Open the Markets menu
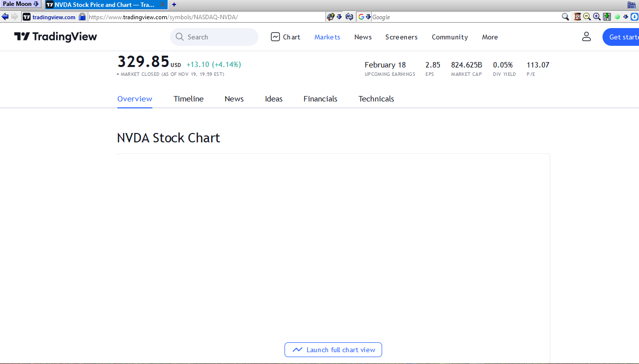Screen dimensions: 639x364 pyautogui.click(x=327, y=37)
